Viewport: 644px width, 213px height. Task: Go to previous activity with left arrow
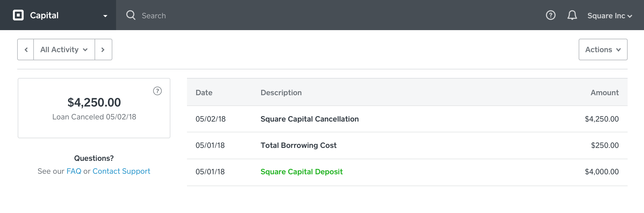(26, 50)
